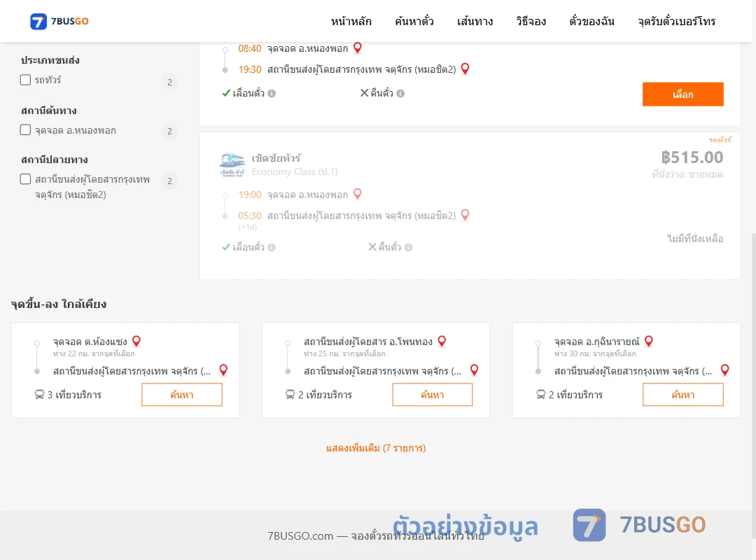Image resolution: width=756 pixels, height=560 pixels.
Task: Open วิธีจอง menu item
Action: click(531, 21)
